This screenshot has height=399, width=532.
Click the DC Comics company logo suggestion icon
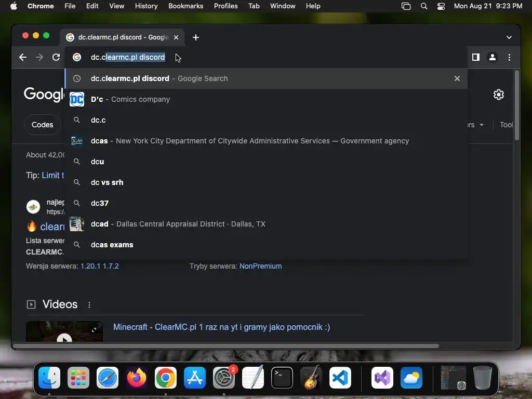tap(77, 99)
